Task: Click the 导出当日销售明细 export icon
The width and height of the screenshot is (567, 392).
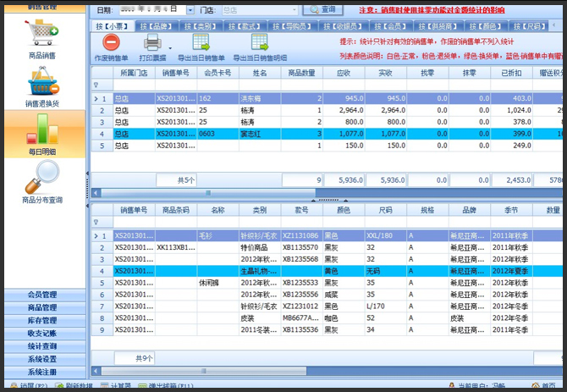Action: (260, 42)
